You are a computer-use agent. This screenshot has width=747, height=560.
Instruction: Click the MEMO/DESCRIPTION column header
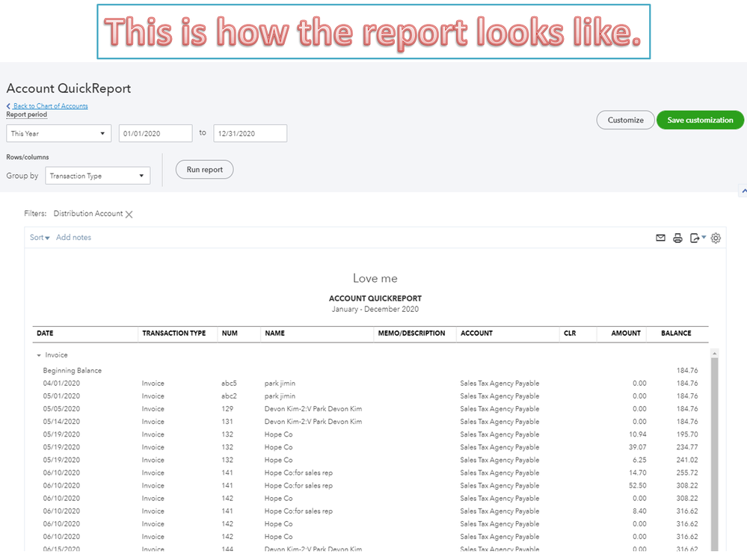coord(411,333)
